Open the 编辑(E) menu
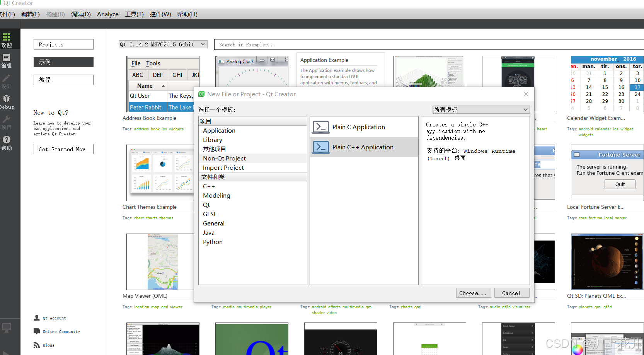Image resolution: width=644 pixels, height=355 pixels. click(x=31, y=14)
